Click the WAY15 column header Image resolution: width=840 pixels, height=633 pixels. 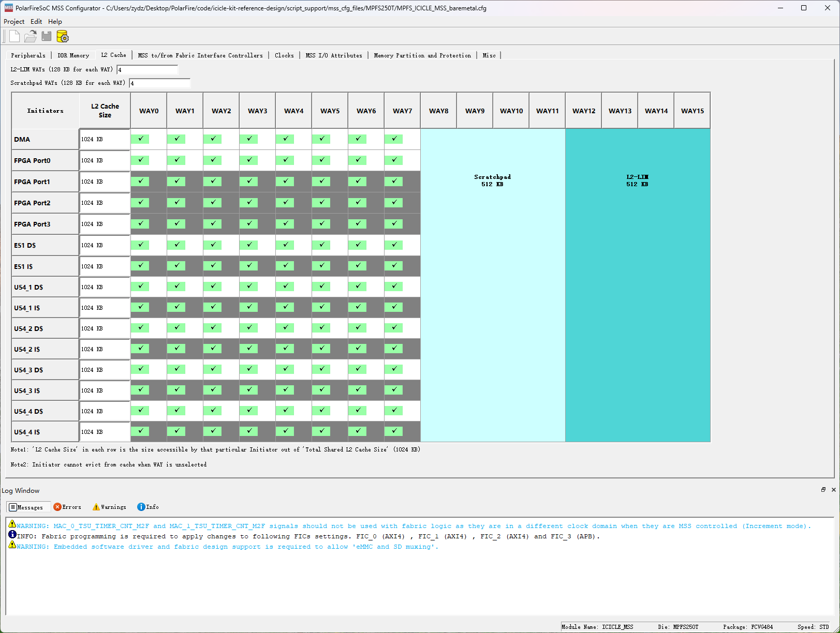[x=692, y=111]
